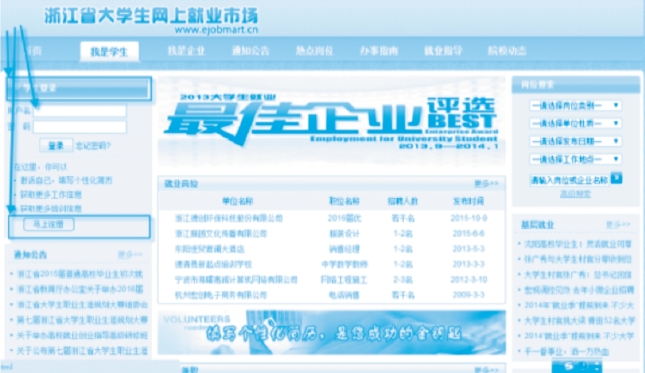Click the position or company name search box
The height and width of the screenshot is (373, 645).
pos(570,180)
